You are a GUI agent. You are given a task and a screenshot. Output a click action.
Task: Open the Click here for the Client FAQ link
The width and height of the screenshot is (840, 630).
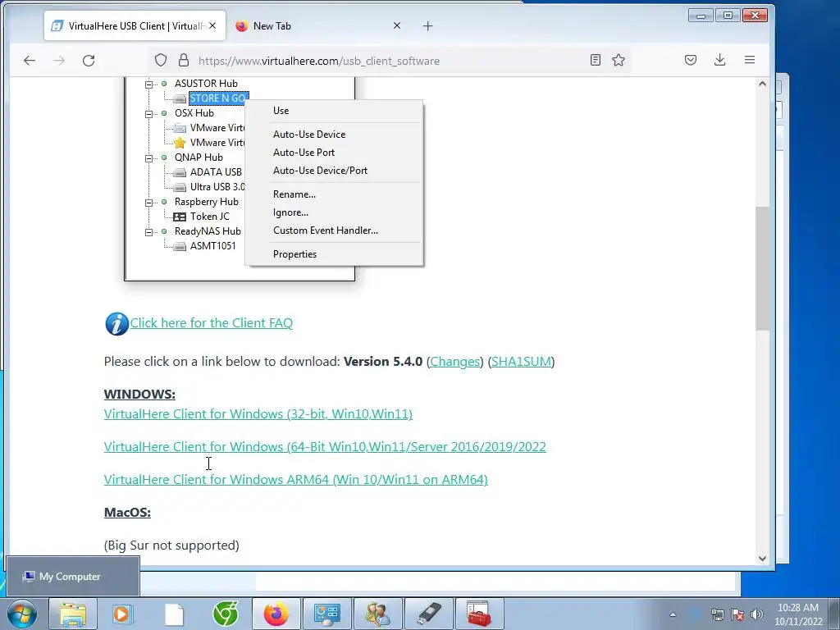(212, 323)
